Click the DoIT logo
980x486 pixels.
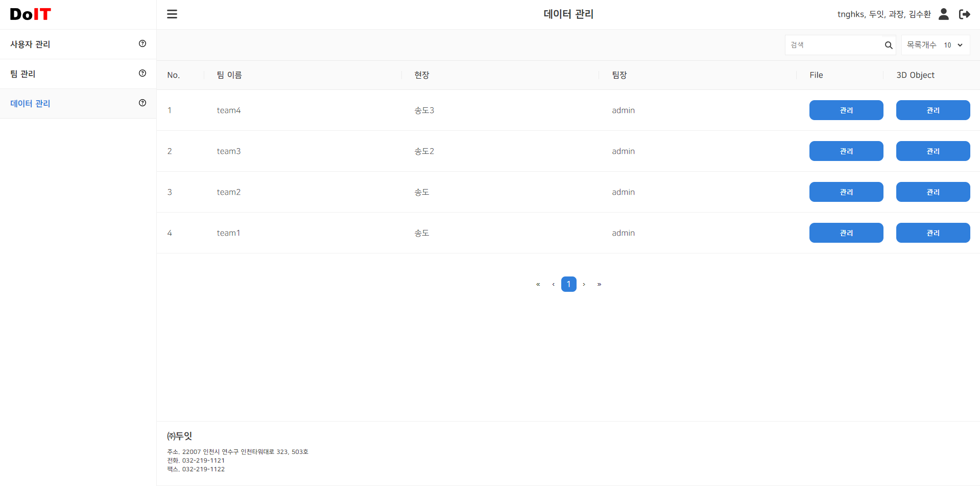[x=31, y=14]
